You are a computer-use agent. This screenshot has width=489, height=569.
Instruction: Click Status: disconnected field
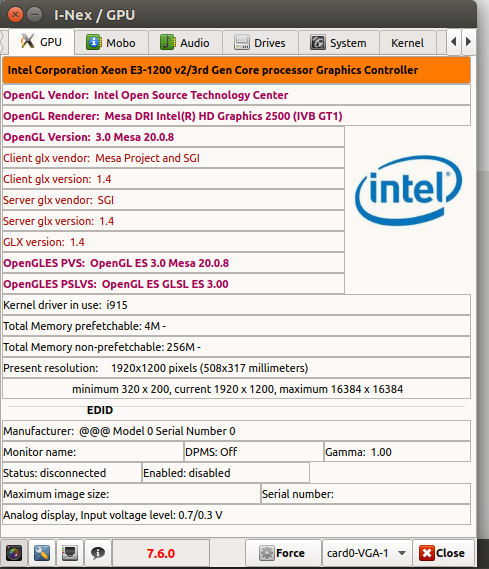(72, 473)
